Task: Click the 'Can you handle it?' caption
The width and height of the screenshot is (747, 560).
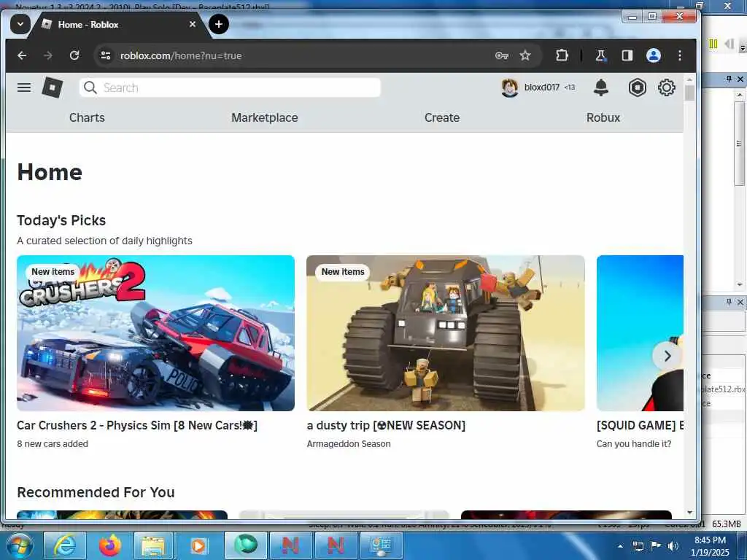Action: tap(634, 444)
